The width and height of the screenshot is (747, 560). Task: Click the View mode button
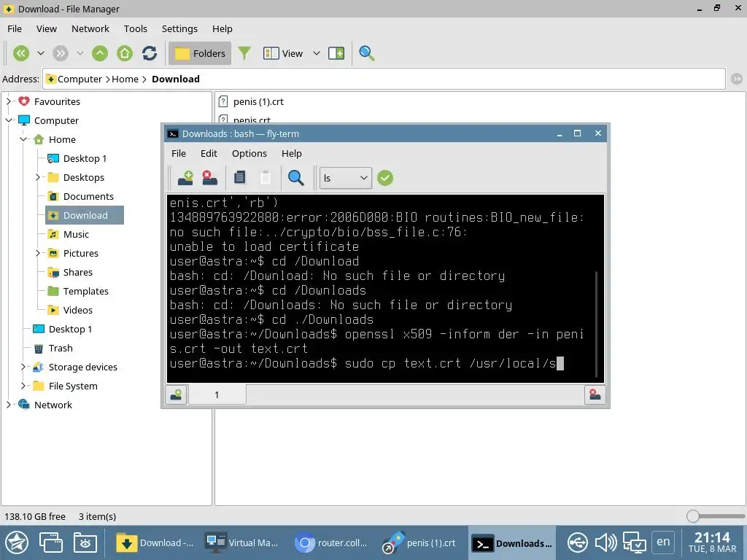[283, 53]
